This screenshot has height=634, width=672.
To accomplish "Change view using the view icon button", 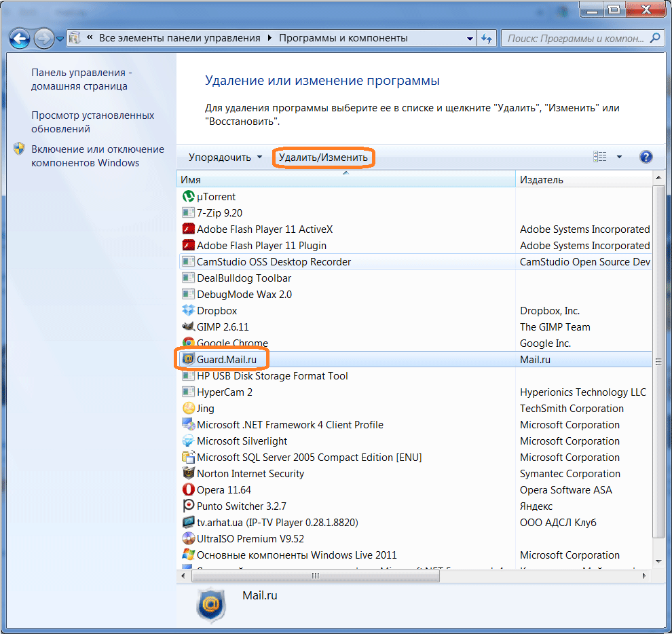I will 599,157.
